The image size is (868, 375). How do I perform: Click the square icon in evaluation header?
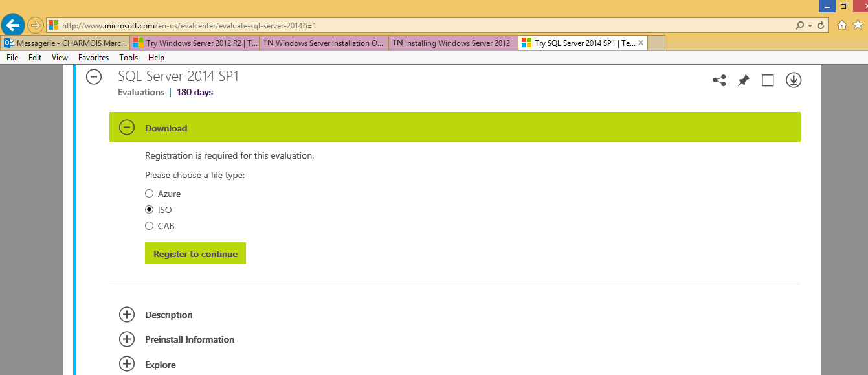coord(768,80)
